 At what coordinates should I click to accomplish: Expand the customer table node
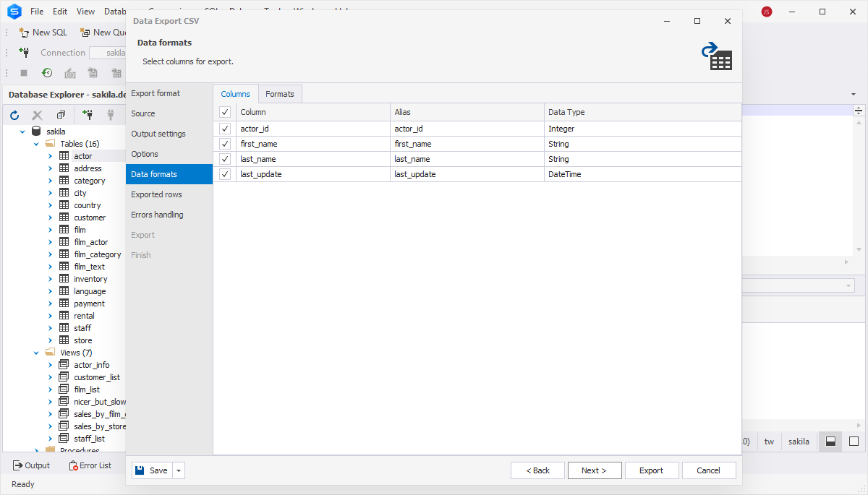click(50, 218)
